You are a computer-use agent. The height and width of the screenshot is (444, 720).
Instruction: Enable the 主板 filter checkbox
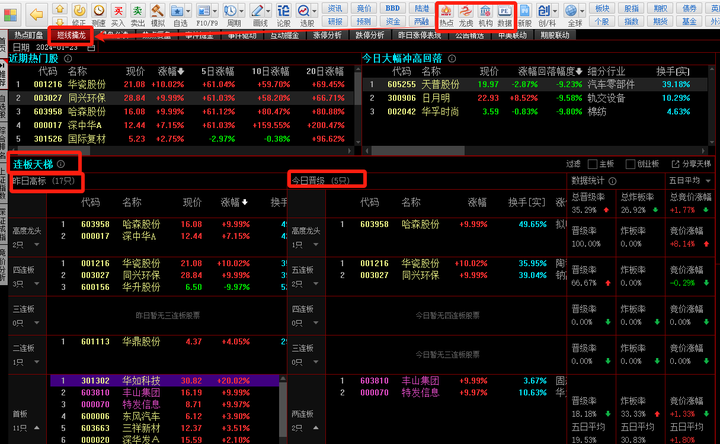pos(591,164)
